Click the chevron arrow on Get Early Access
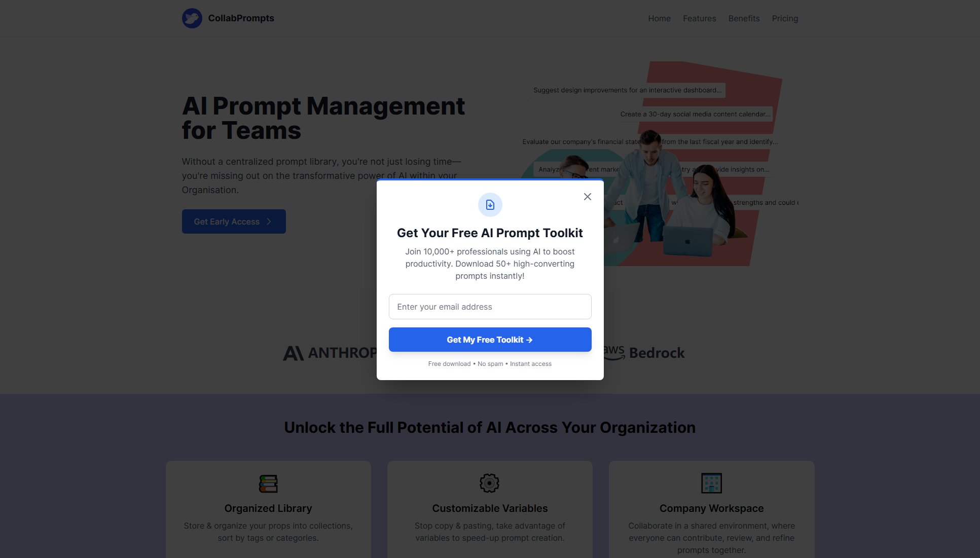Viewport: 980px width, 558px height. tap(269, 221)
